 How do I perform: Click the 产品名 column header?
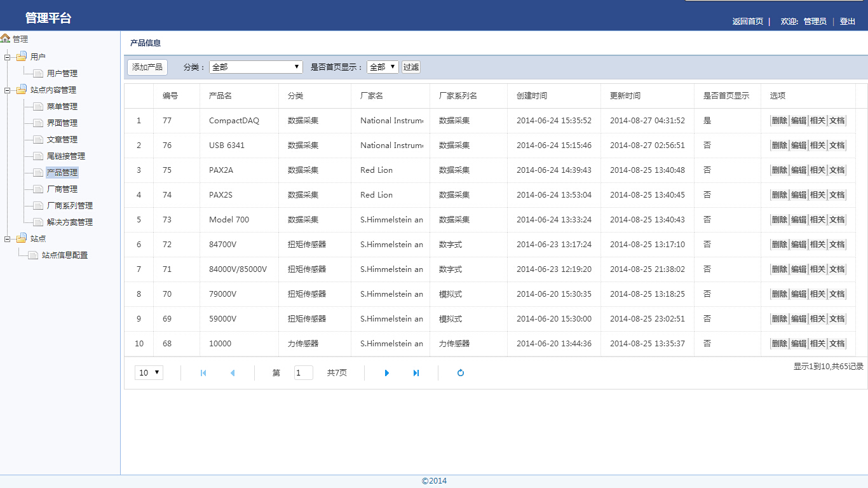point(240,96)
